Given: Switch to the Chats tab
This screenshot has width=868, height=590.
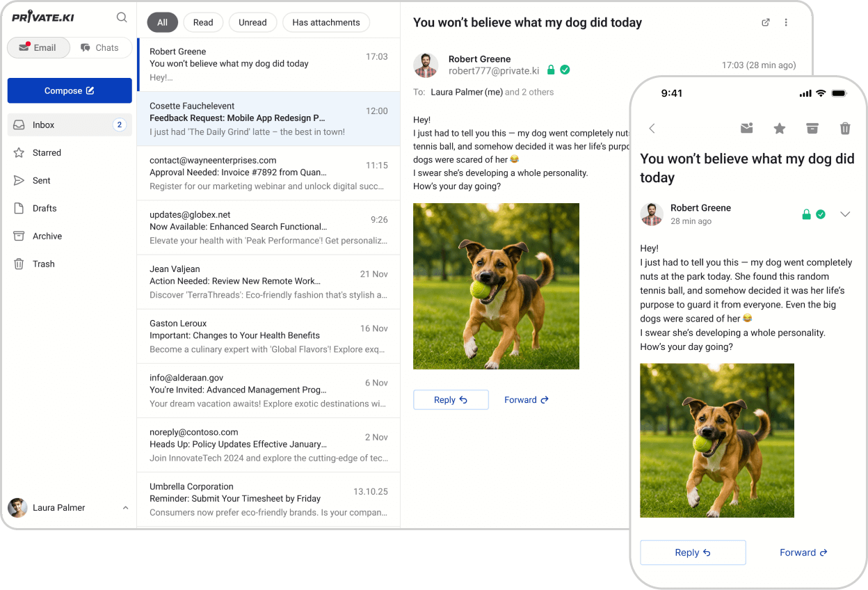Looking at the screenshot, I should (x=100, y=47).
